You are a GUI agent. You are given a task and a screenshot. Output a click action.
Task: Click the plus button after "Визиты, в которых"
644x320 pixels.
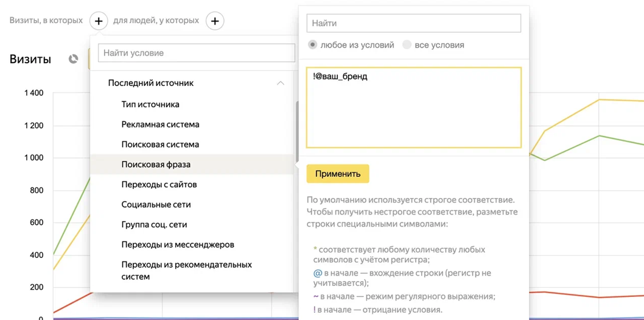click(x=99, y=21)
